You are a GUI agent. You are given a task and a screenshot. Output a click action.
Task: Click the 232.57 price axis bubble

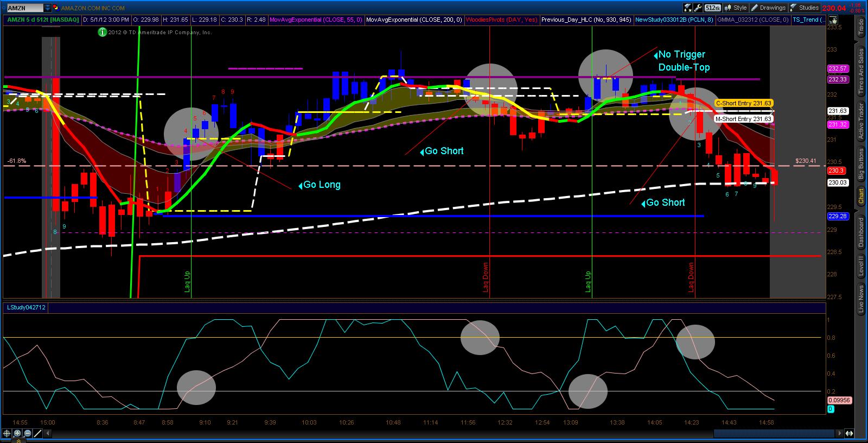pos(838,68)
